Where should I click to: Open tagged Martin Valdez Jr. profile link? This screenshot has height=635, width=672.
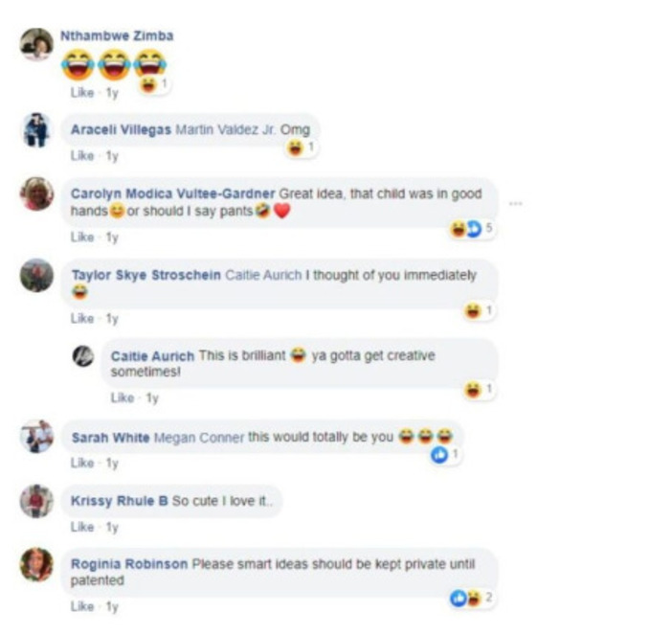(226, 129)
